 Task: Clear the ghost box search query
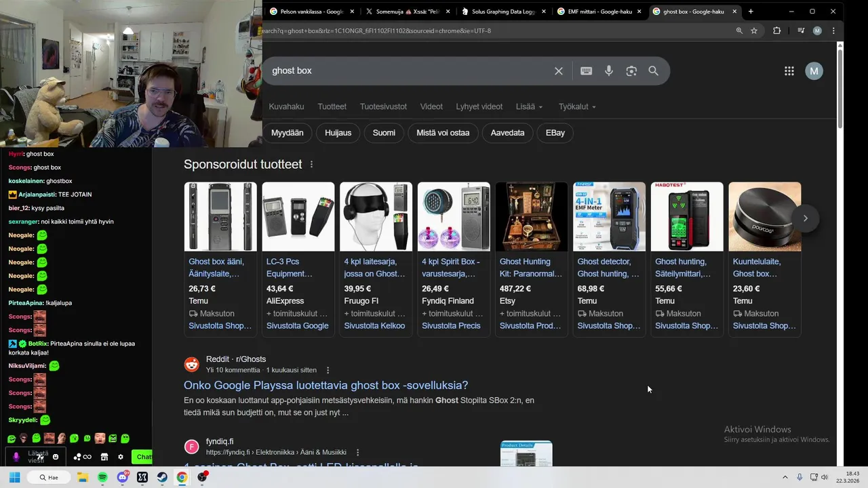pyautogui.click(x=559, y=71)
